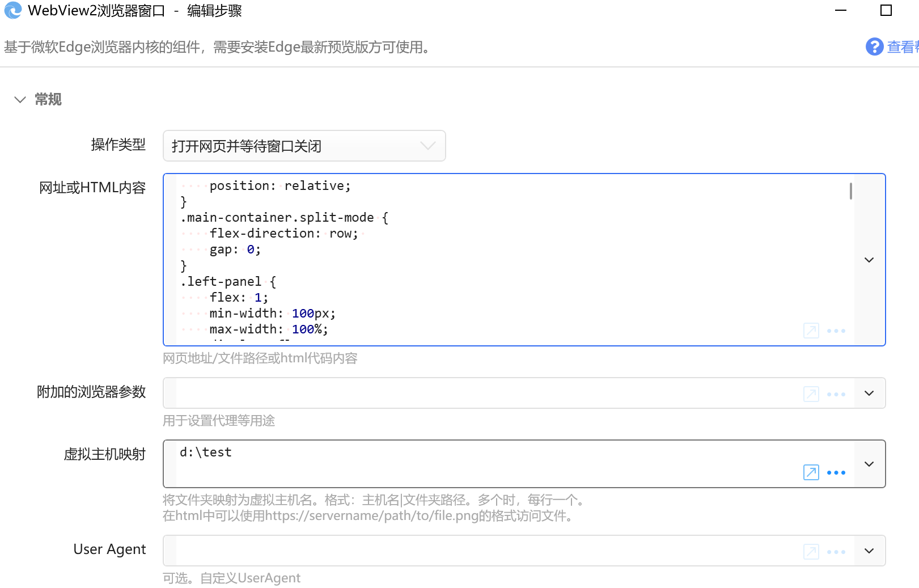Click ellipsis icon in browser parameters field
Screen dimensions: 919x588
(836, 394)
